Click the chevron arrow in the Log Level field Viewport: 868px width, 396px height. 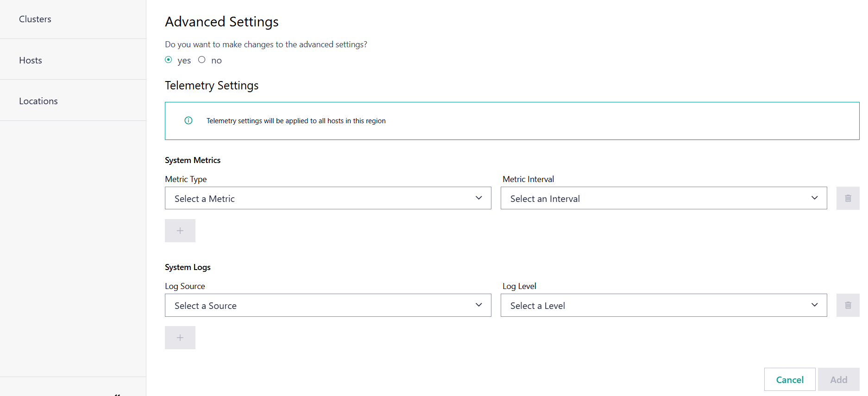[x=814, y=305]
